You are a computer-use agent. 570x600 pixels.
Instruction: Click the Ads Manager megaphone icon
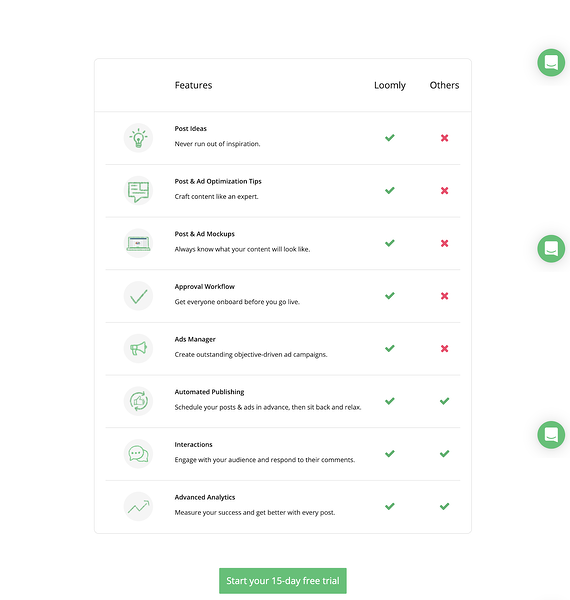[138, 349]
